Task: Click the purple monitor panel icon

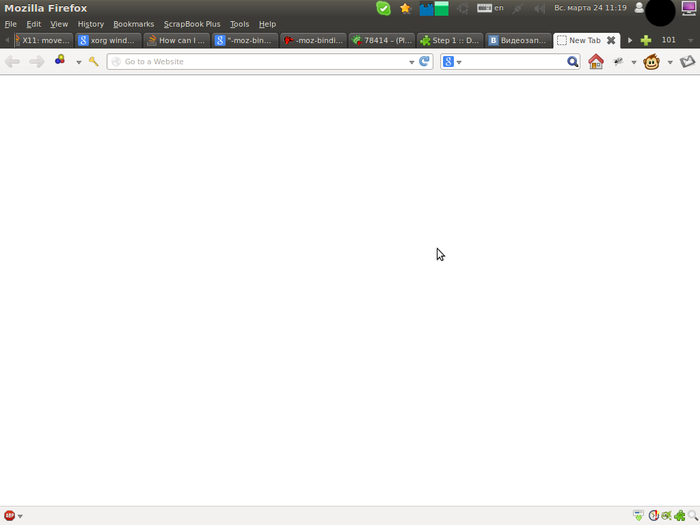Action: [688, 8]
